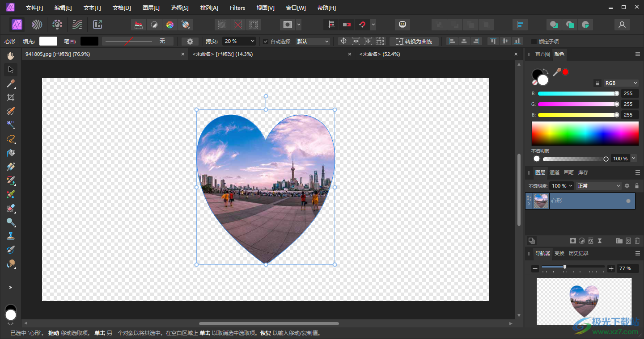Screen dimensions: 644x339
Task: Open the RGB color model dropdown
Action: (x=621, y=83)
